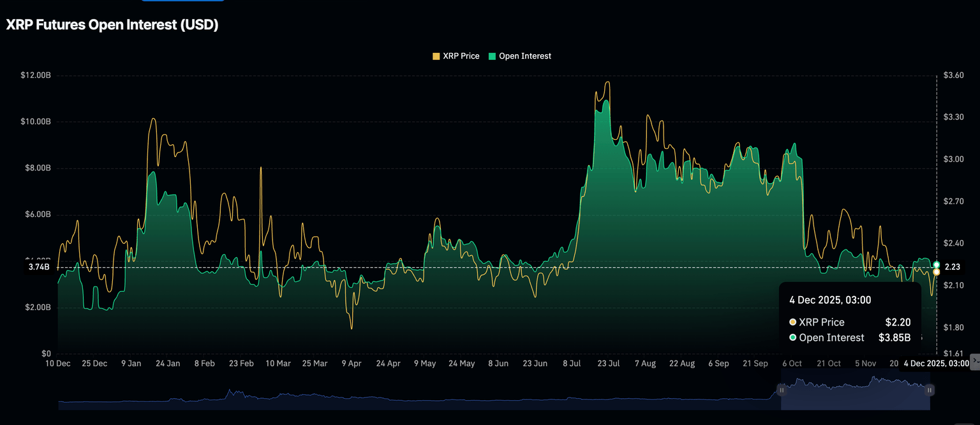Click the 2.23 price label on the right axis

[x=952, y=267]
